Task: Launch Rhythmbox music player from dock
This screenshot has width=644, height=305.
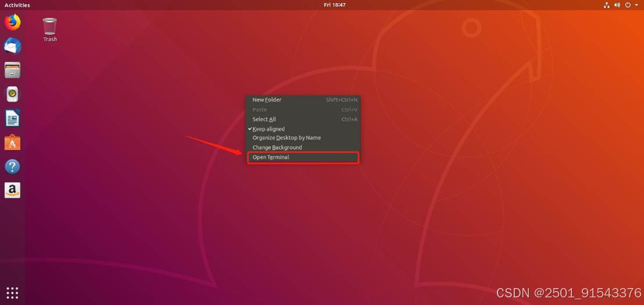Action: (x=12, y=94)
